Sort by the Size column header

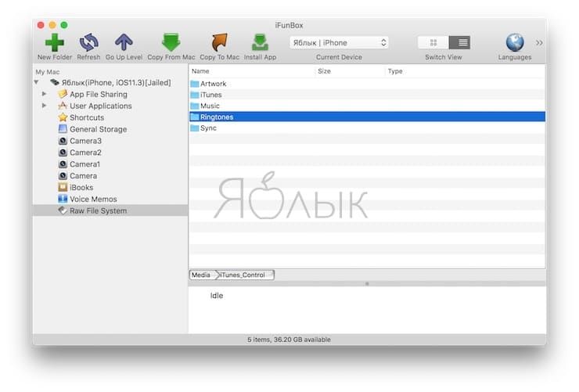[x=324, y=71]
